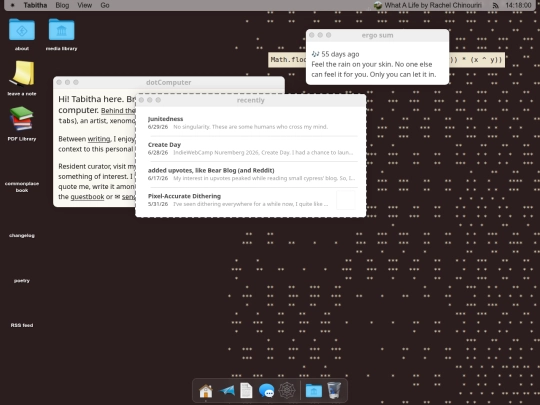Click the RSS icon in menu bar
This screenshot has height=405, width=540.
496,5
